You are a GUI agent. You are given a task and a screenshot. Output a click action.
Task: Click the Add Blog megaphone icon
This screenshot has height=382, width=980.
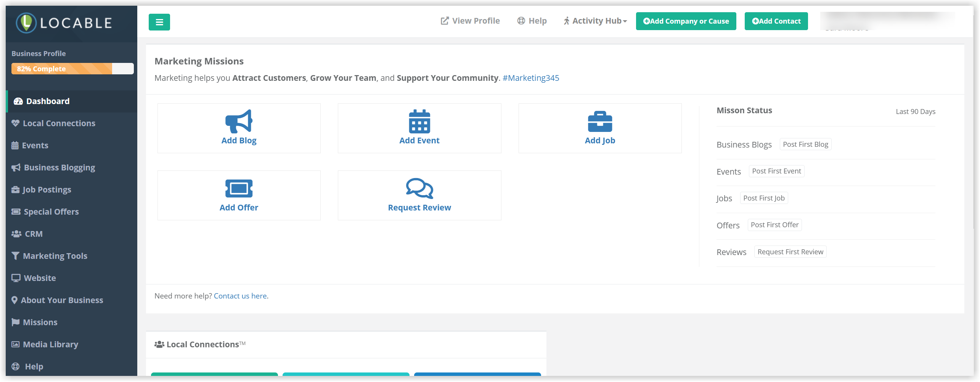tap(239, 121)
